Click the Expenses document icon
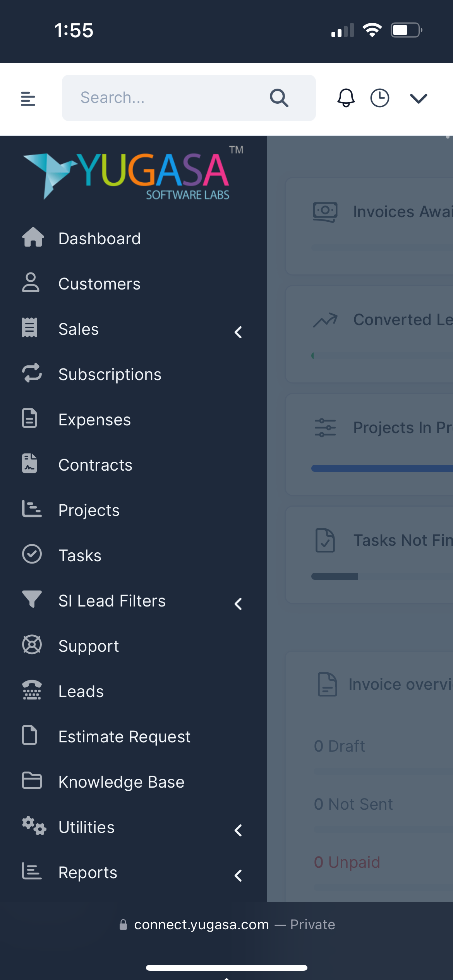453x980 pixels. pos(29,418)
